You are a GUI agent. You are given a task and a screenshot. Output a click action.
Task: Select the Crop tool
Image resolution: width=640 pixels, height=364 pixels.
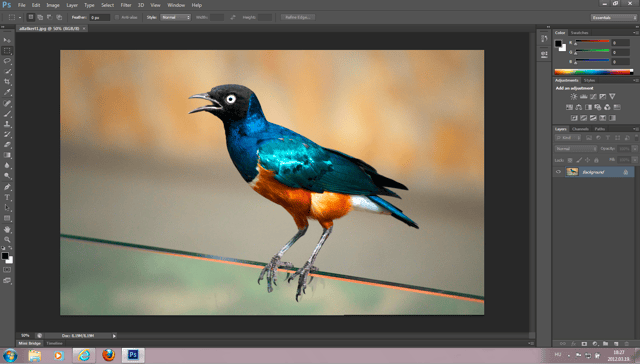pyautogui.click(x=7, y=82)
